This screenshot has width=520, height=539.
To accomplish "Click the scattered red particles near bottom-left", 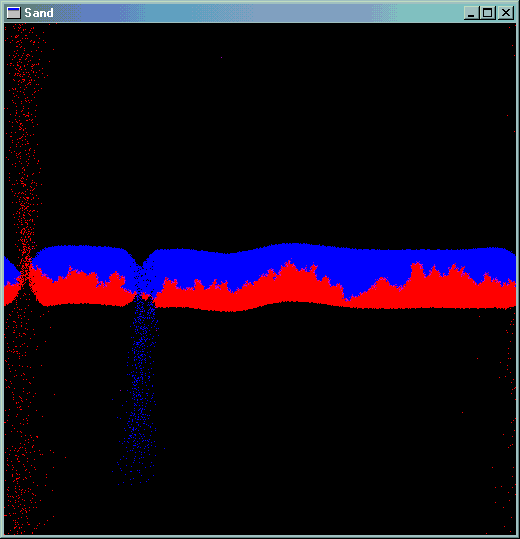I will point(24,481).
